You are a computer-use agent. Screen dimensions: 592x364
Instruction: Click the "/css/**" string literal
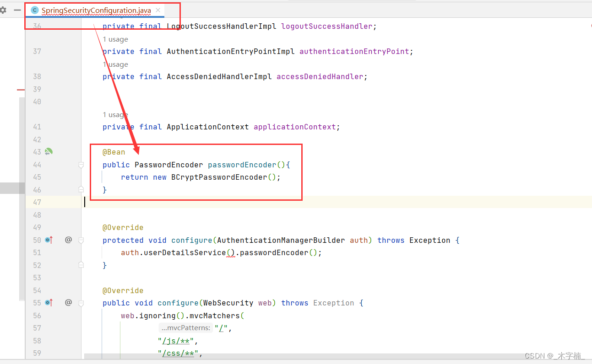coord(178,353)
